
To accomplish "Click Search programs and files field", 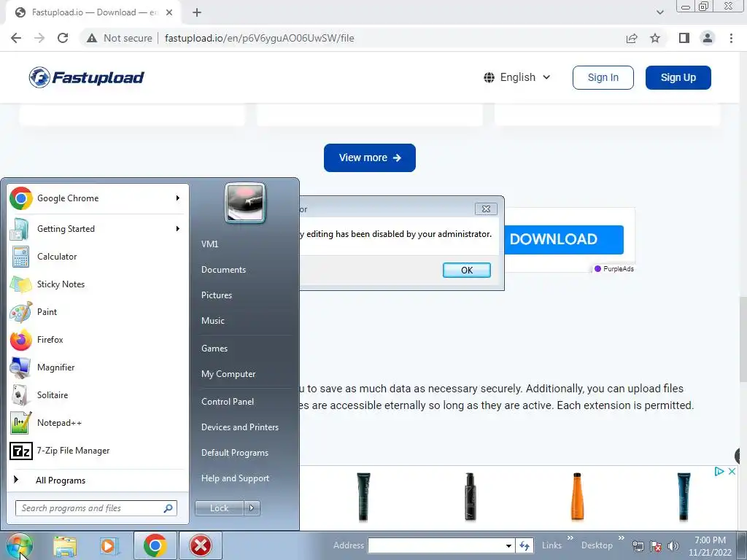I will tap(96, 508).
